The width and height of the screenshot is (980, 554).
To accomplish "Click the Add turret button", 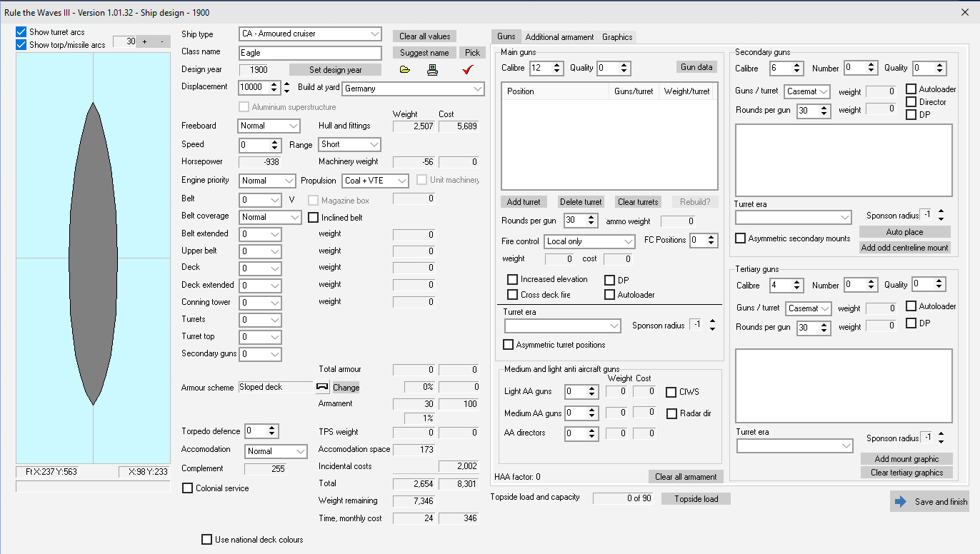I will click(524, 202).
